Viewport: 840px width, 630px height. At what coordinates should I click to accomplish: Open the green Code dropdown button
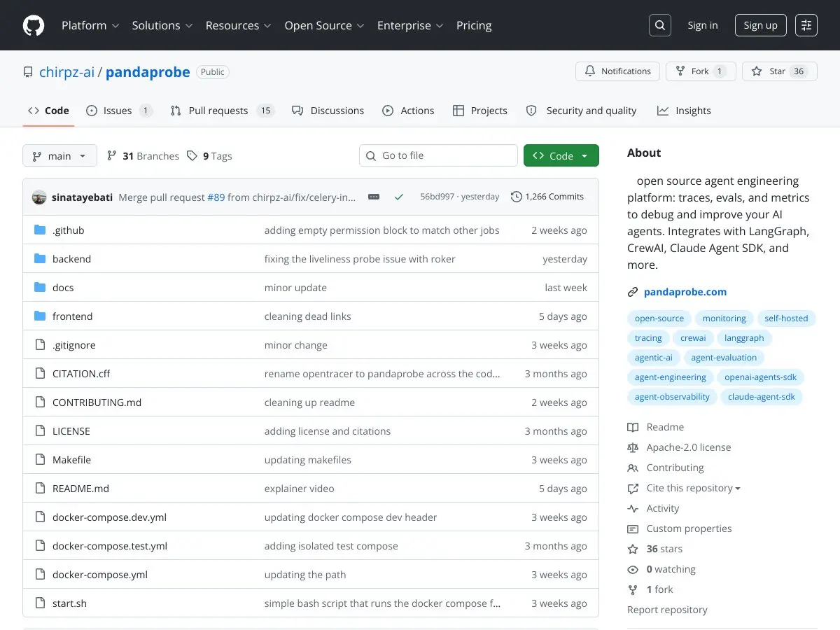pyautogui.click(x=561, y=155)
